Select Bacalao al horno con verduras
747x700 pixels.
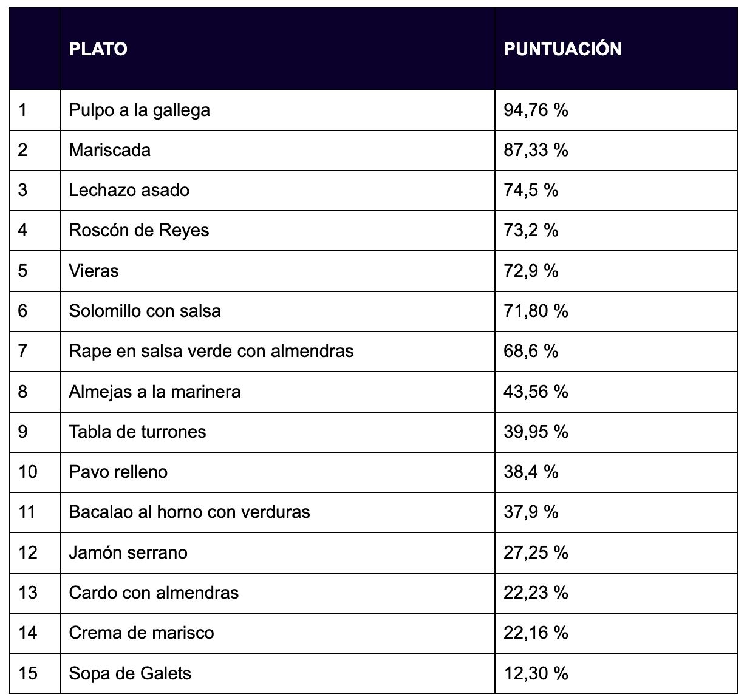coord(189,512)
